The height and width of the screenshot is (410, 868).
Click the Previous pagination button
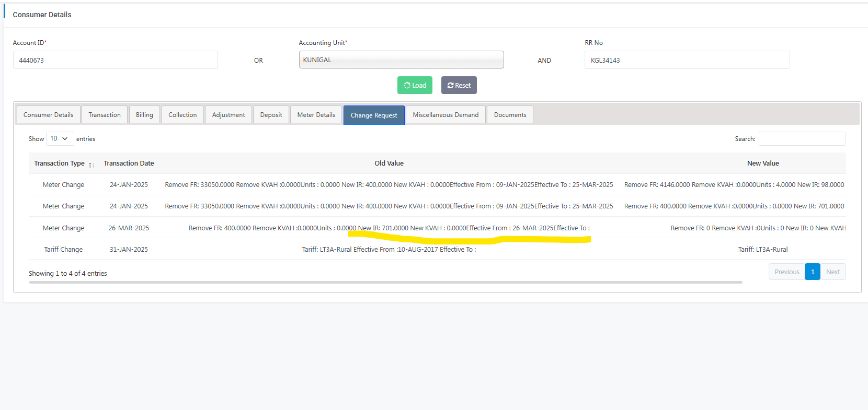(x=786, y=272)
